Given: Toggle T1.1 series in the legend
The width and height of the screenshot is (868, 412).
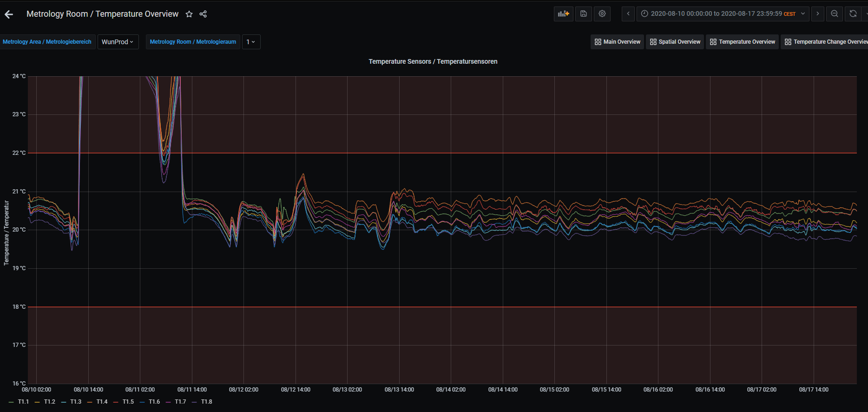Looking at the screenshot, I should [23, 402].
